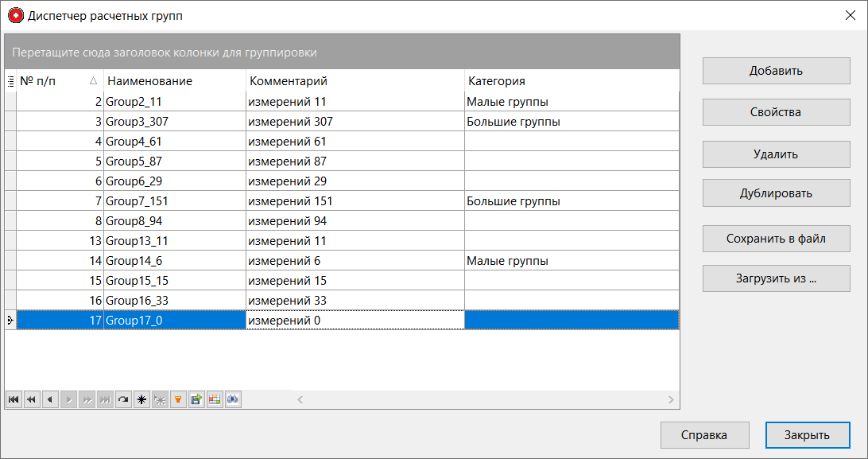The height and width of the screenshot is (459, 868).
Task: Start search using the binoculars icon
Action: coord(232,399)
